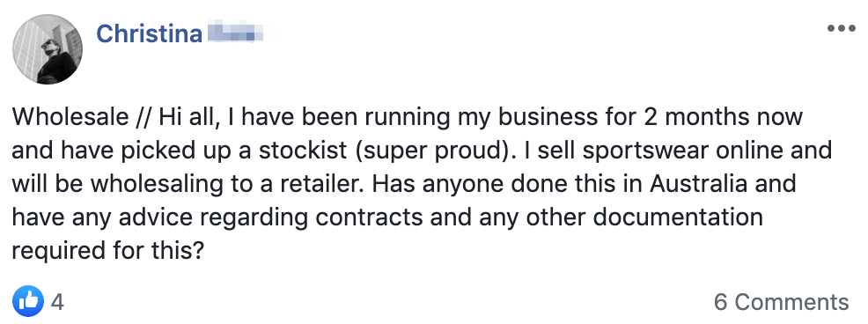
Task: Click the word wholesaling in the third line
Action: [158, 185]
